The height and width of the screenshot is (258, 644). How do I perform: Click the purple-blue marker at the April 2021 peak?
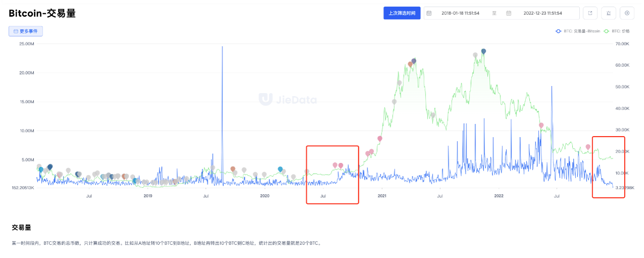413,61
